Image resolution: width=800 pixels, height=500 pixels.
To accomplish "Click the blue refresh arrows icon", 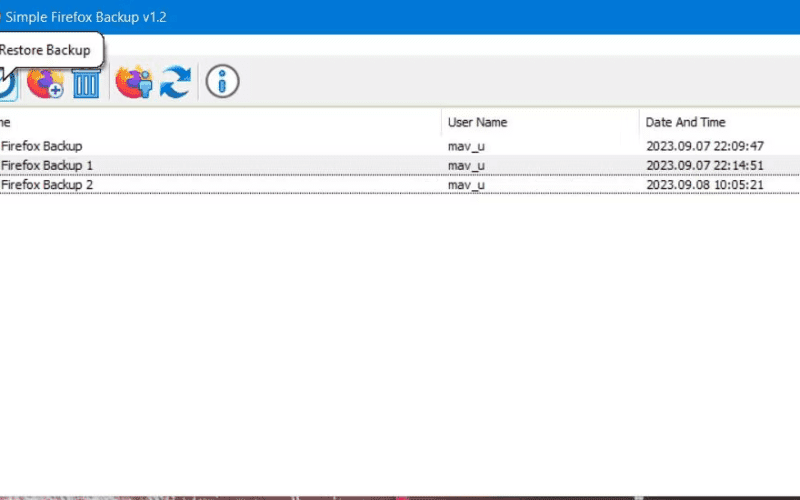I will [175, 82].
